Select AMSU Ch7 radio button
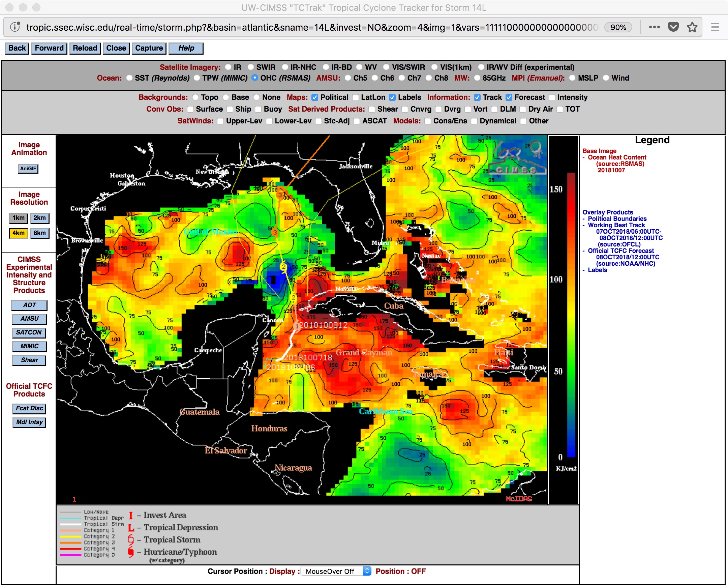 pyautogui.click(x=402, y=78)
